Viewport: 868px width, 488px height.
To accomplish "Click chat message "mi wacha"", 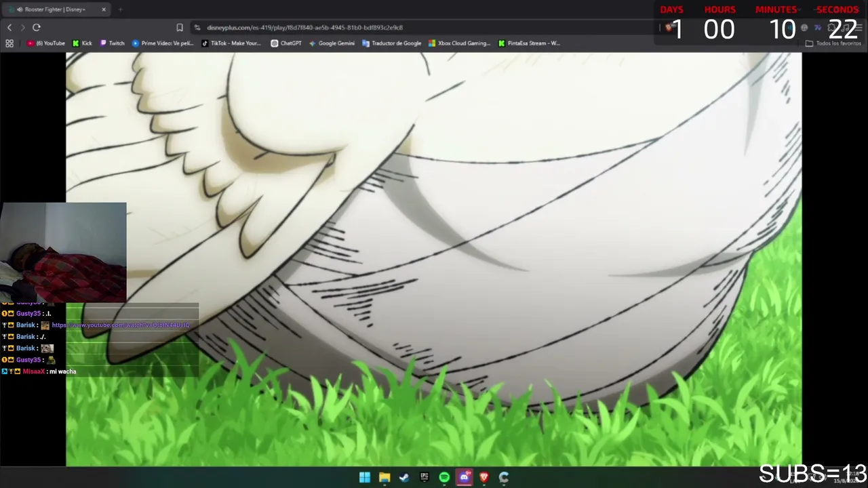I will 62,371.
